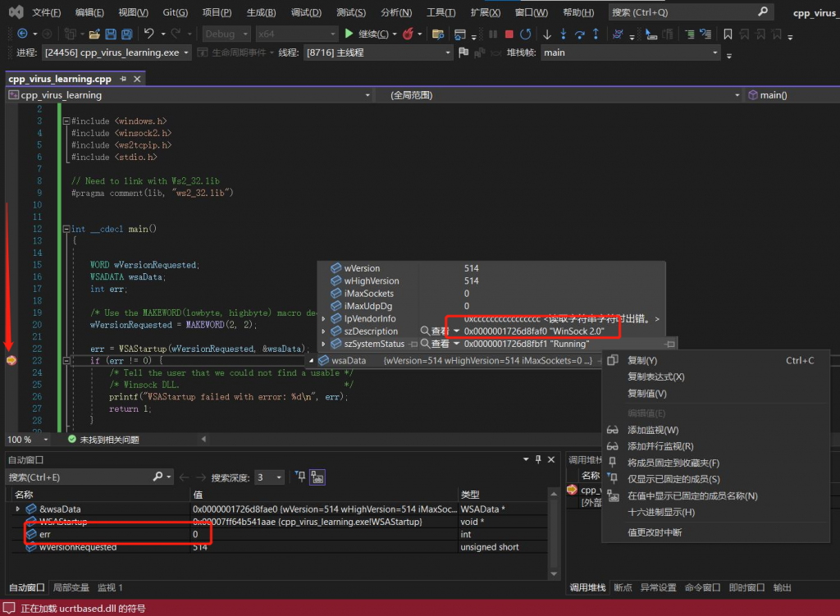Open the 调试(D) menu

(306, 12)
